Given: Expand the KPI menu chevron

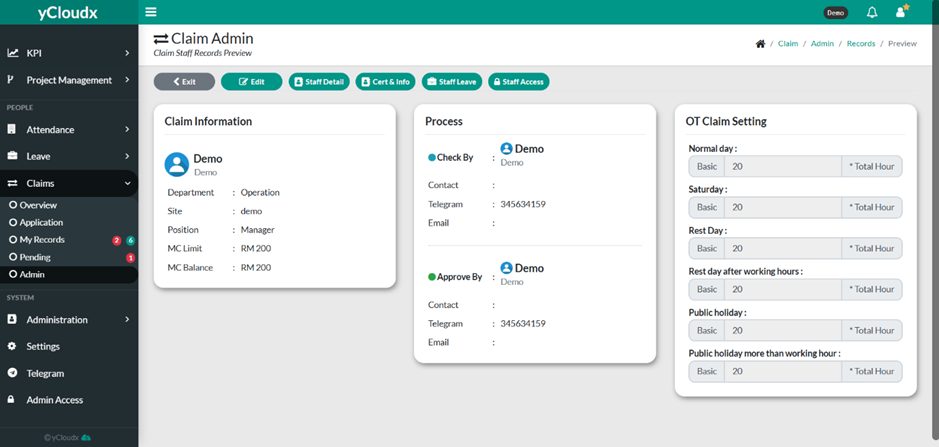Looking at the screenshot, I should coord(127,53).
